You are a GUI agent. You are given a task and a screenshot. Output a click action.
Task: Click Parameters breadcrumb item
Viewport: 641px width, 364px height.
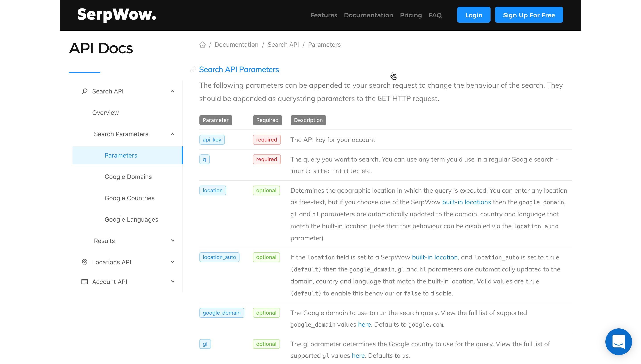click(x=324, y=44)
